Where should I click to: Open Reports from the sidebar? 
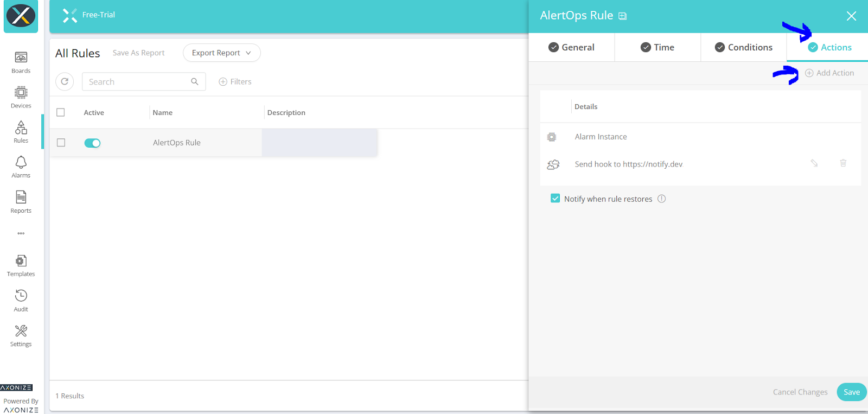point(21,198)
